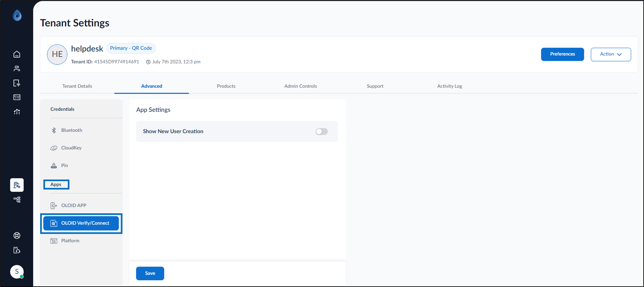Switch to Advanced tab

152,86
